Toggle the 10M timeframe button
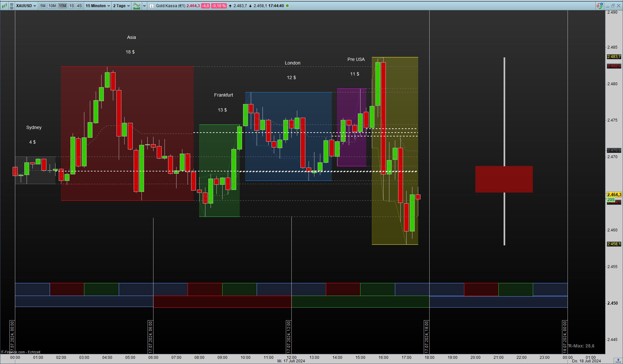 (x=52, y=6)
